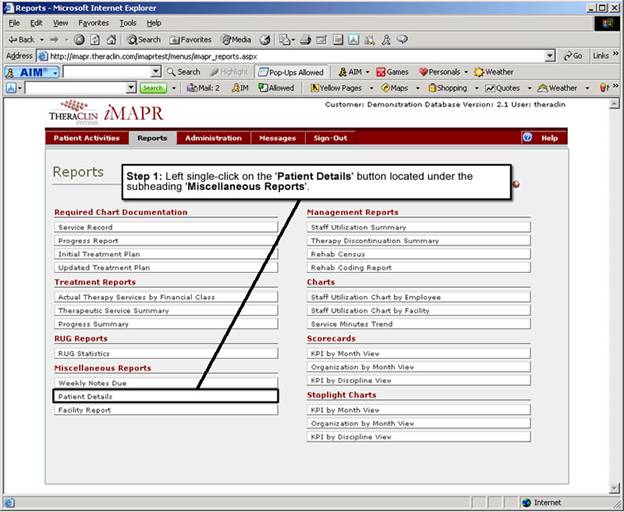Click the Games icon in AIM toolbar
This screenshot has height=512, width=624.
392,72
